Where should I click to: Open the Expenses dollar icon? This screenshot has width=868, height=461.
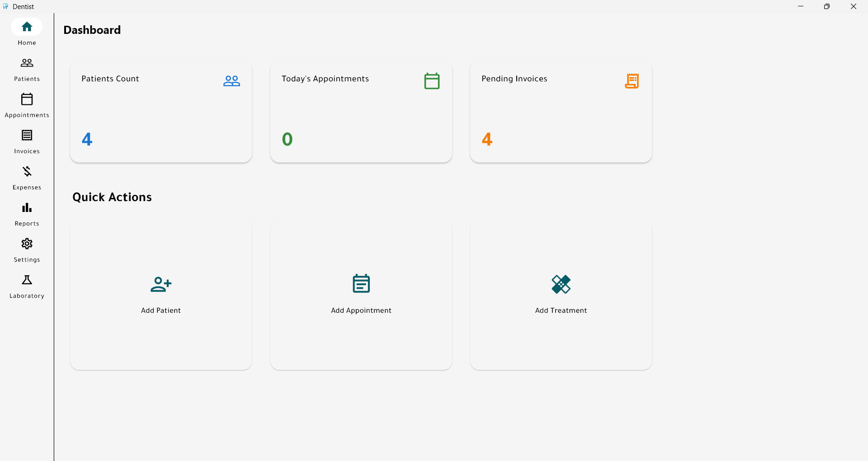coord(27,171)
